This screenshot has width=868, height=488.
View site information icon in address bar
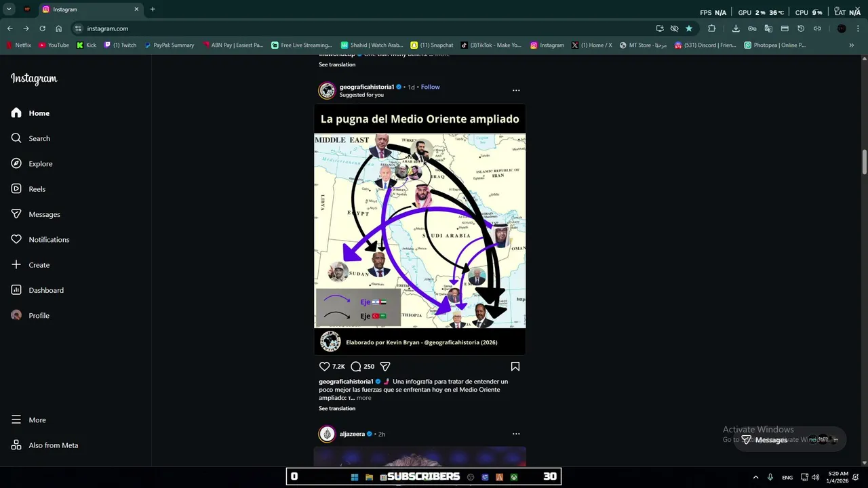pyautogui.click(x=79, y=28)
